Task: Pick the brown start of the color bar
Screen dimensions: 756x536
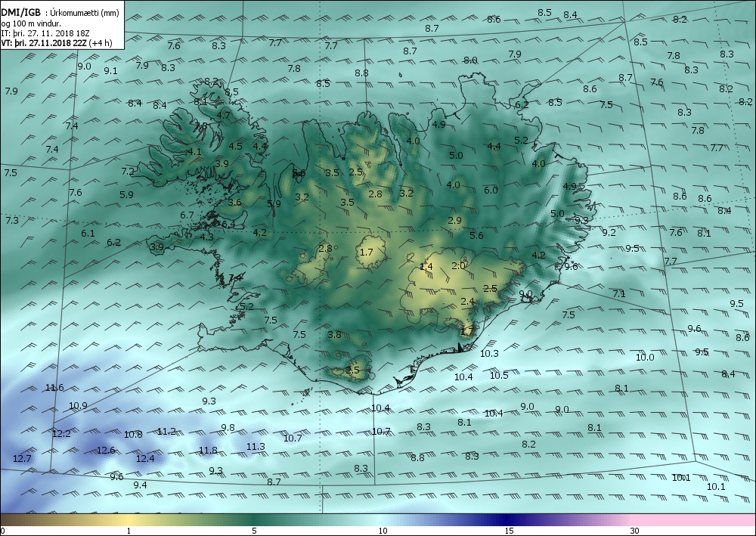Action: coord(20,520)
